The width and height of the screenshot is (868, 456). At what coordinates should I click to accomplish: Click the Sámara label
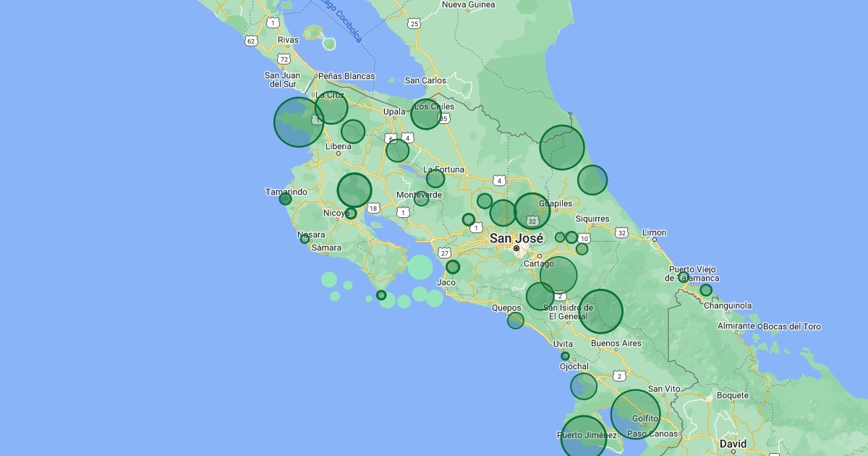pos(326,248)
